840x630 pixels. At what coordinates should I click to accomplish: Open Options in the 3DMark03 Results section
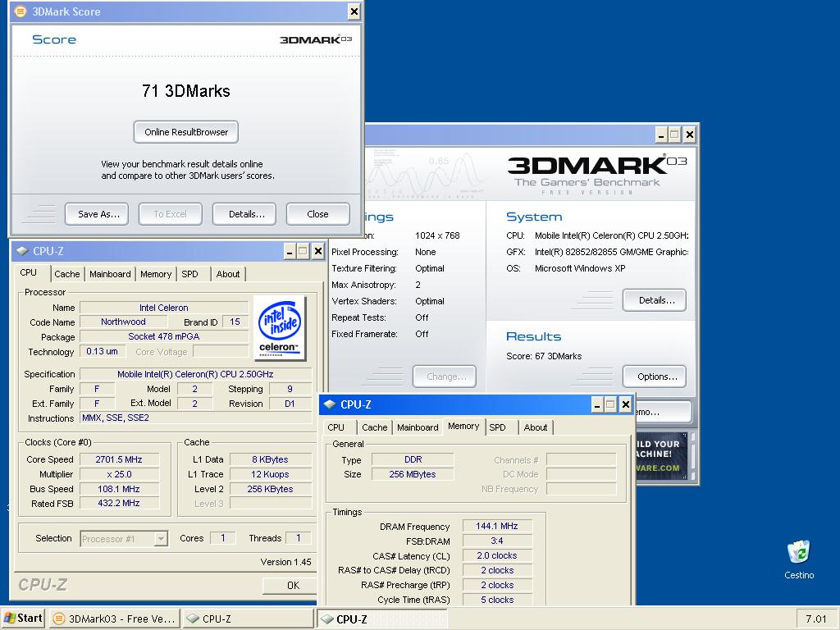click(655, 376)
